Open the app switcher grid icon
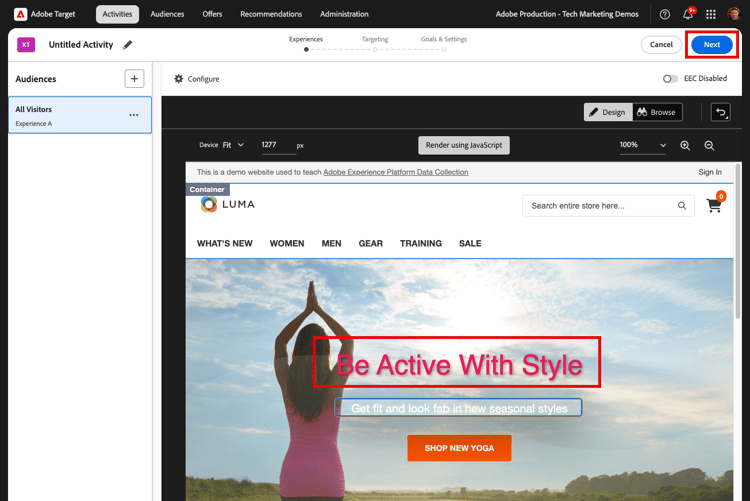 click(x=711, y=14)
